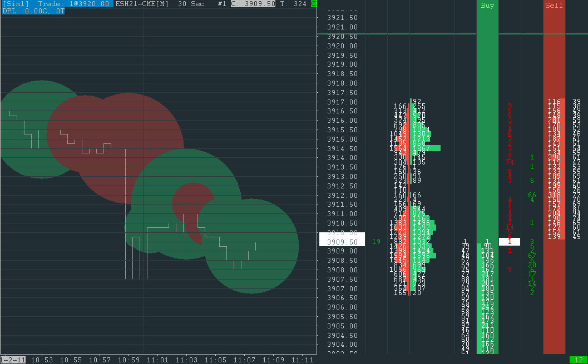Screen dimensions: 588x364
Task: Click the green 12 box at bottom right
Action: pyautogui.click(x=579, y=360)
